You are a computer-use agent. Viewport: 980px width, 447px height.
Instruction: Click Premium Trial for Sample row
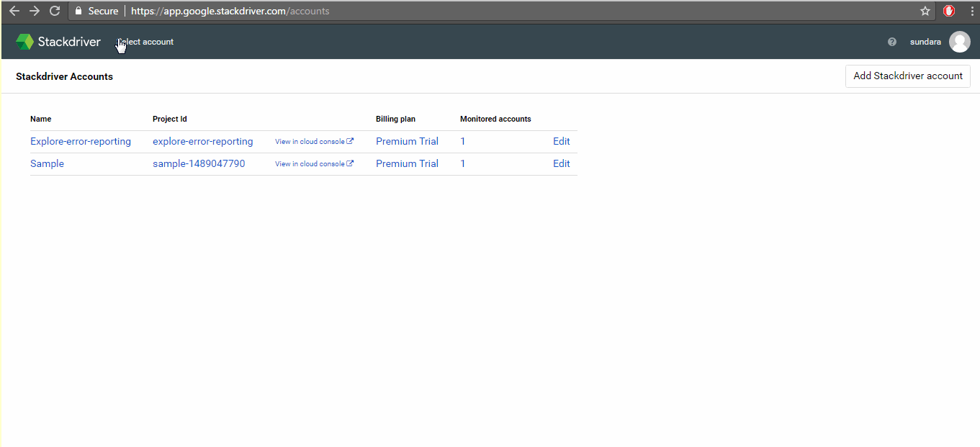tap(407, 163)
